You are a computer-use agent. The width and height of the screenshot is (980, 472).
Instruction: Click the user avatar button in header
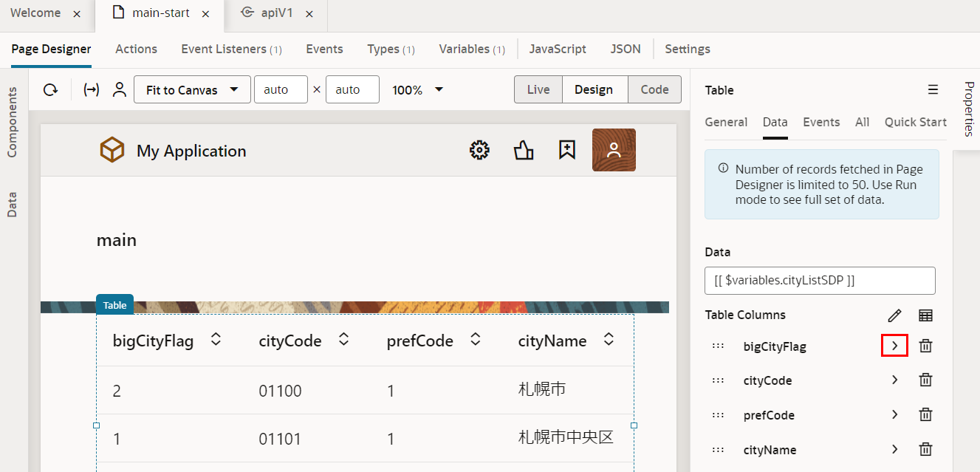(614, 150)
